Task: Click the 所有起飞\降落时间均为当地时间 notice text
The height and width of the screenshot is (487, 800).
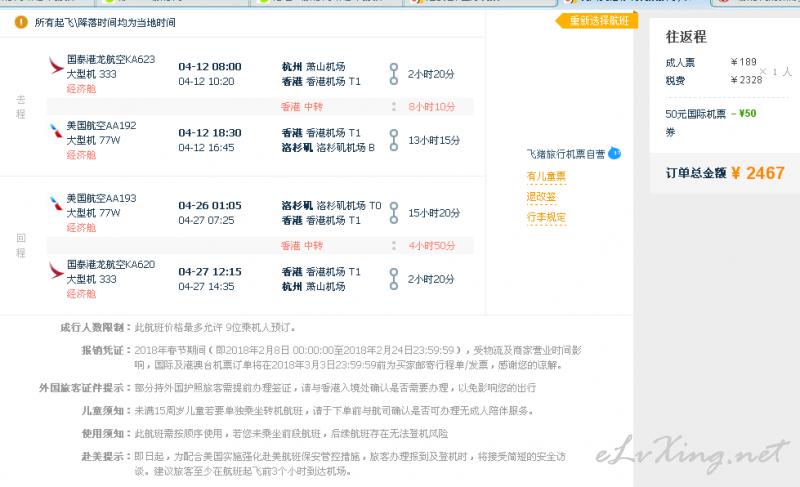Action: 105,22
